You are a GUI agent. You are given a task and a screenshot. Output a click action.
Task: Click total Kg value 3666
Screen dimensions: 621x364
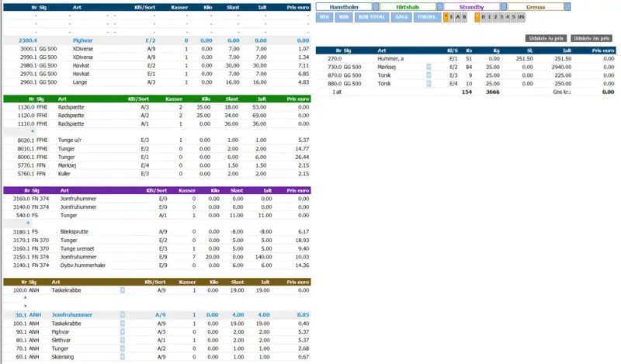pos(493,92)
